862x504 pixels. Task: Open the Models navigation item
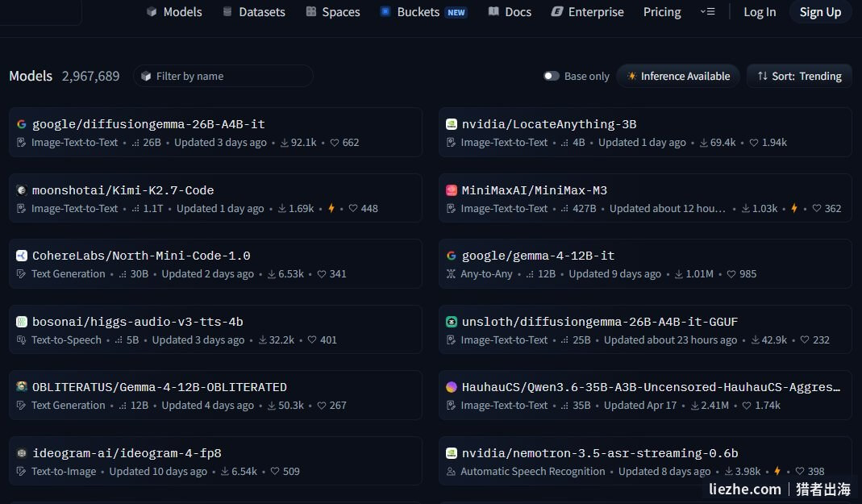[x=174, y=12]
